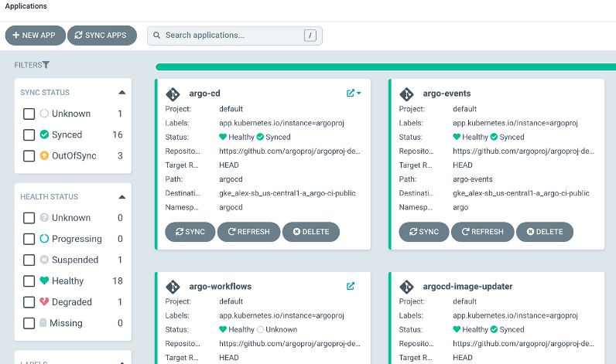Click argo-events path value argo-events
The height and width of the screenshot is (364, 616).
click(473, 179)
